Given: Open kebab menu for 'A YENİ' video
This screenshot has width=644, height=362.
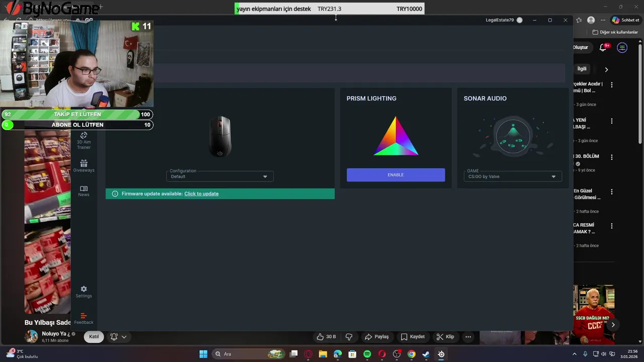Looking at the screenshot, I should 612,121.
